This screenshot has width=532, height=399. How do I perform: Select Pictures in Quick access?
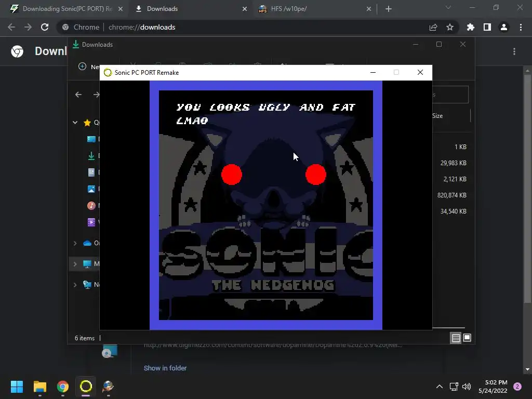(x=91, y=189)
